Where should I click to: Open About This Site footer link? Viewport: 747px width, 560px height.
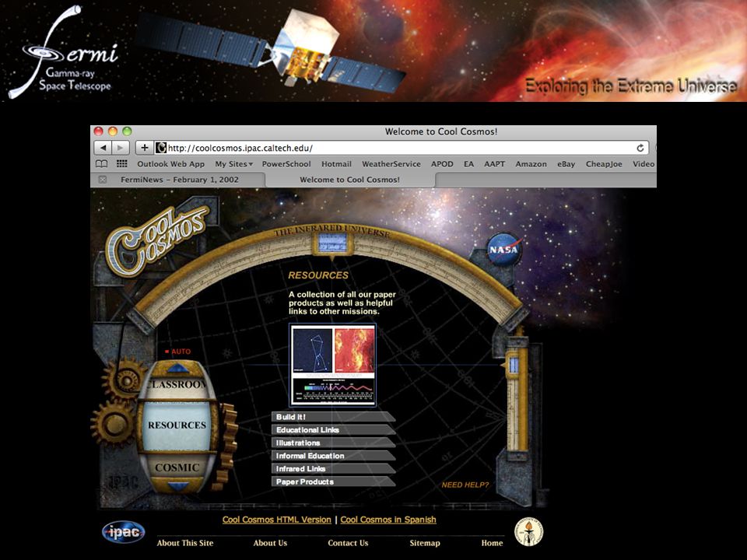(185, 543)
